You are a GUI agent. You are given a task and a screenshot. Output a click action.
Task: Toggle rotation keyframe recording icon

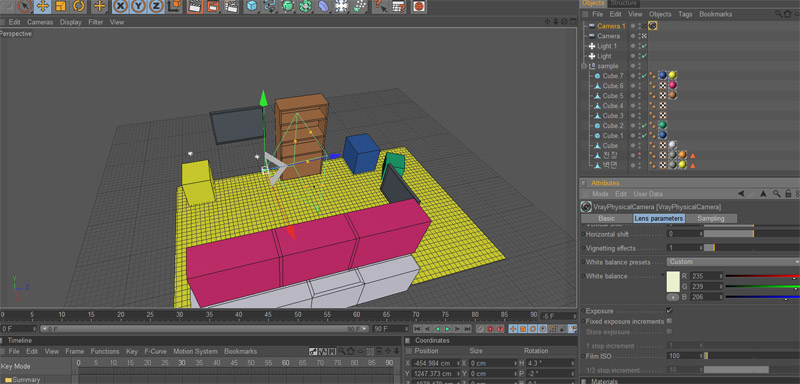534,329
